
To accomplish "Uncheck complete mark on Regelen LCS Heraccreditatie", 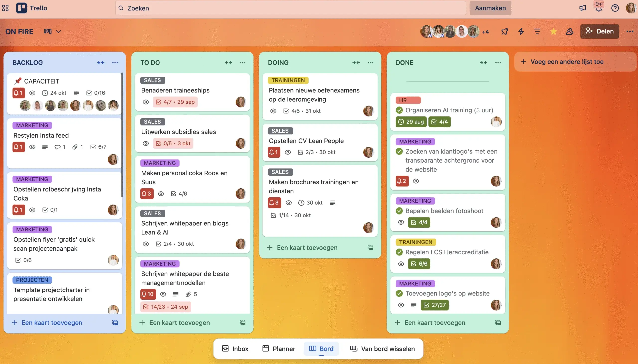I will coord(399,252).
